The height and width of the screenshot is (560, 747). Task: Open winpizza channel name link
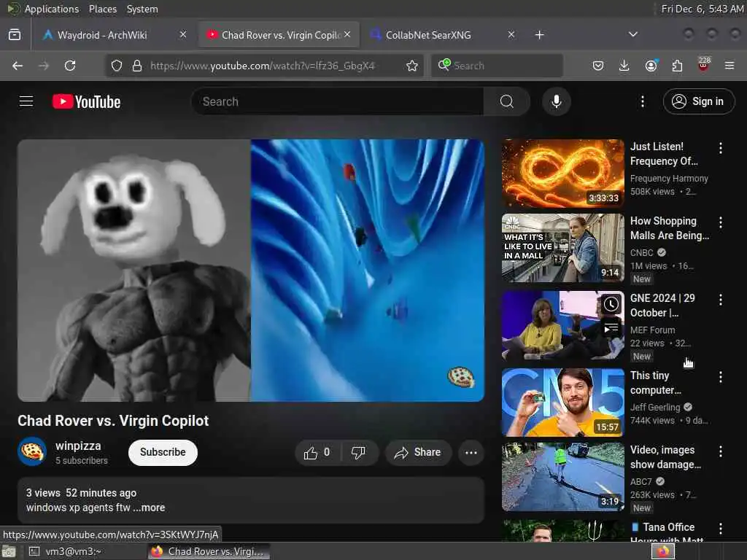[78, 446]
